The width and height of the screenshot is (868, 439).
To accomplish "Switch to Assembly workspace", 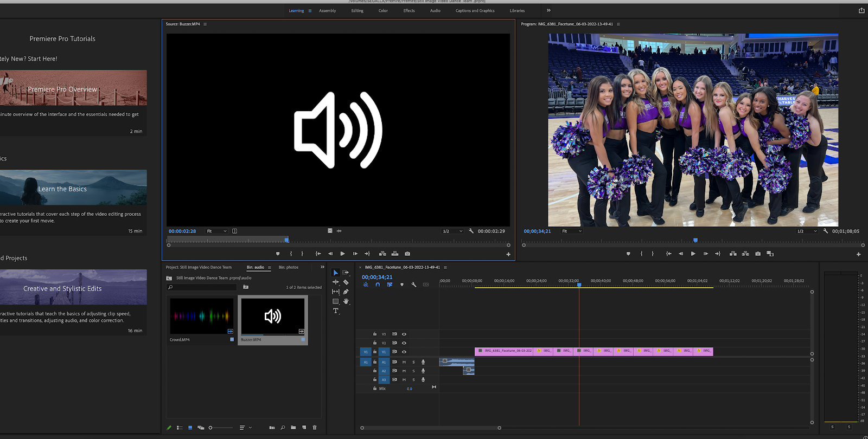I will tap(327, 11).
